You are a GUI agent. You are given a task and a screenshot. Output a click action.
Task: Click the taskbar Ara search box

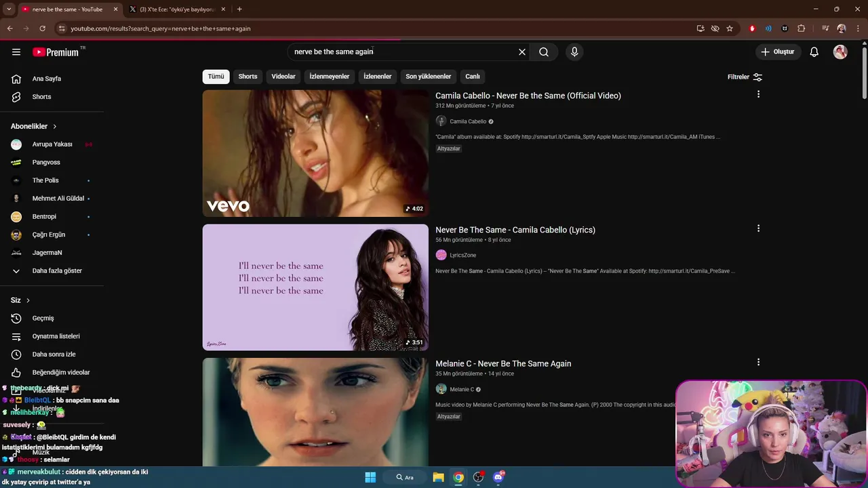[405, 477]
